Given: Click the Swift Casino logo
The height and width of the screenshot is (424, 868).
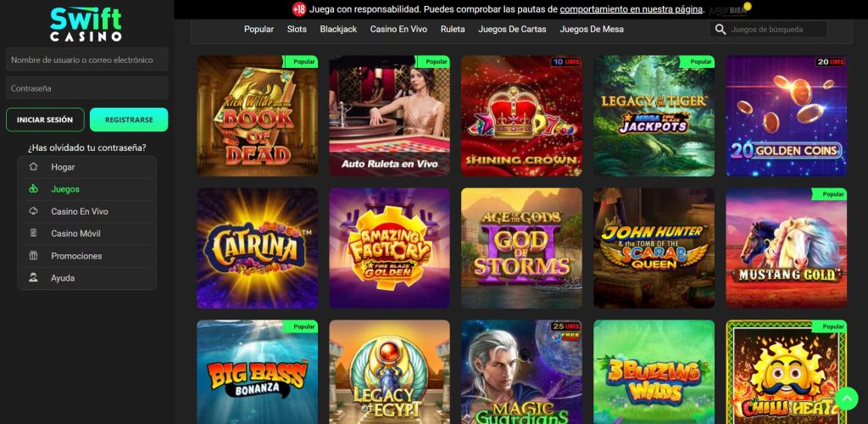Looking at the screenshot, I should (x=86, y=24).
